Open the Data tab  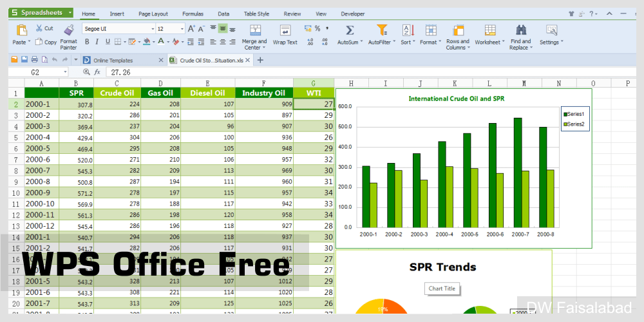[x=223, y=14]
